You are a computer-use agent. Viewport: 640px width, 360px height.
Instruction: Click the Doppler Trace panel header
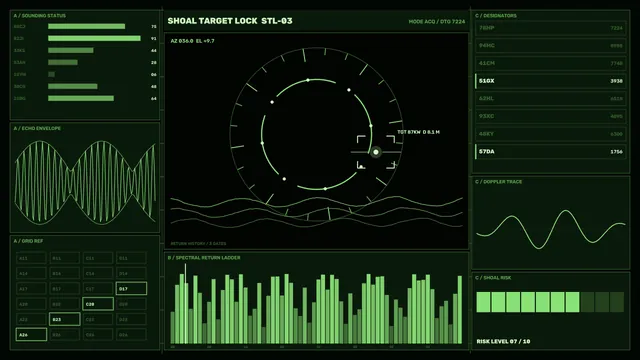pyautogui.click(x=498, y=182)
